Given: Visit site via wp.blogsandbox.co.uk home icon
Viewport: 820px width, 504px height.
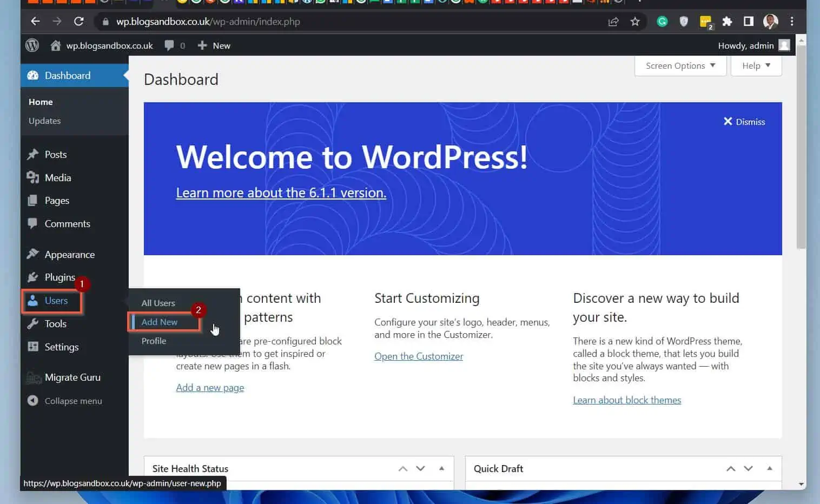Looking at the screenshot, I should tap(102, 45).
